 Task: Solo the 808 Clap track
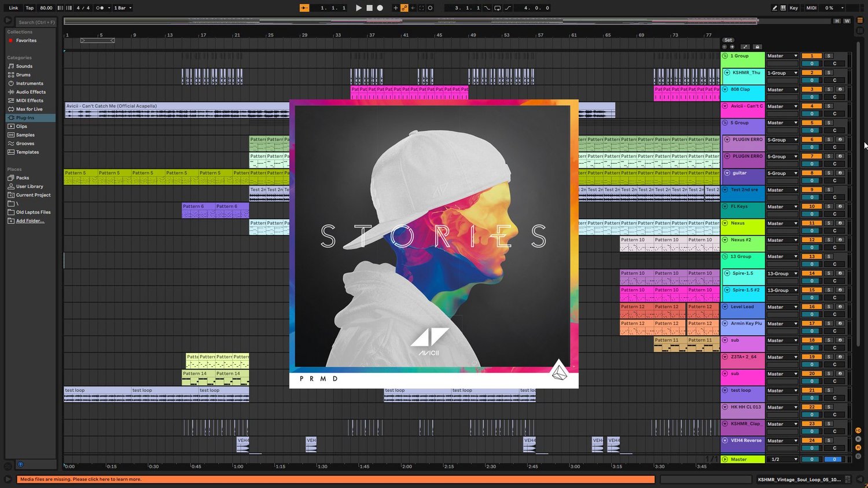click(829, 89)
